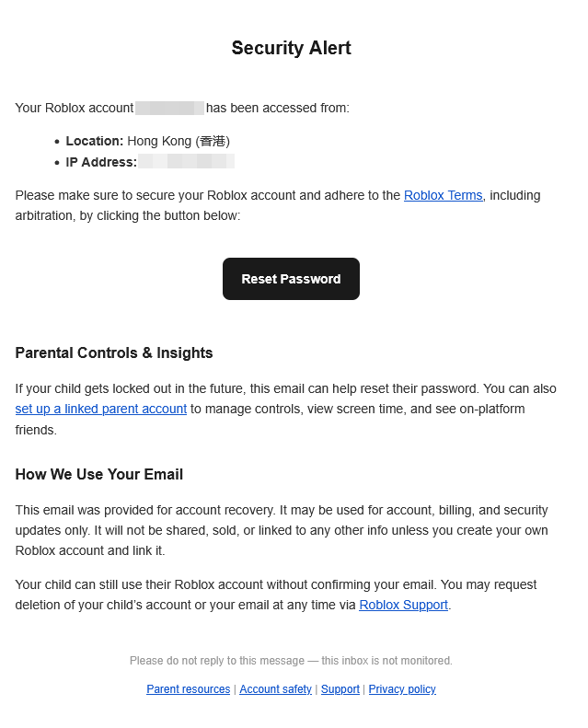Click the Security Alert heading
The image size is (588, 728).
coord(291,48)
